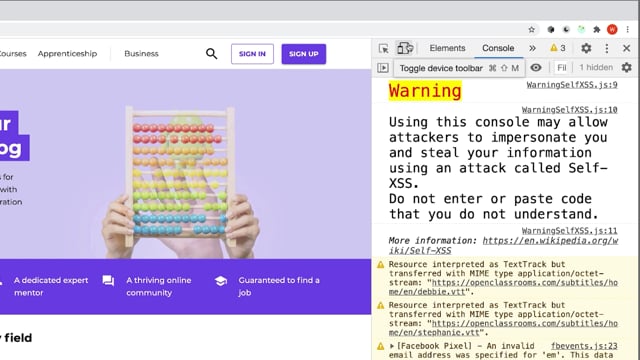Click 'A thriving online community' text
The height and width of the screenshot is (360, 640).
(159, 287)
